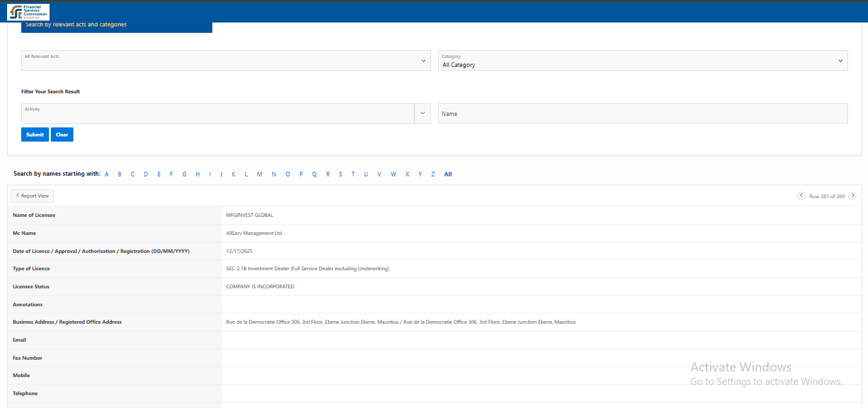Viewport: 868px width, 408px height.
Task: Clear the search filters
Action: tap(62, 134)
